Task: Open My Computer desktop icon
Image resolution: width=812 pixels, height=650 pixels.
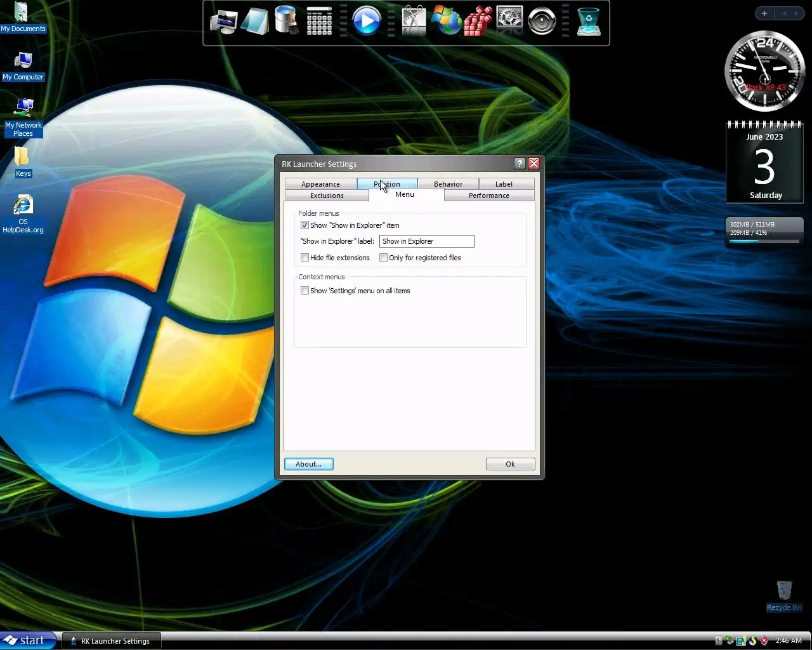Action: [23, 66]
